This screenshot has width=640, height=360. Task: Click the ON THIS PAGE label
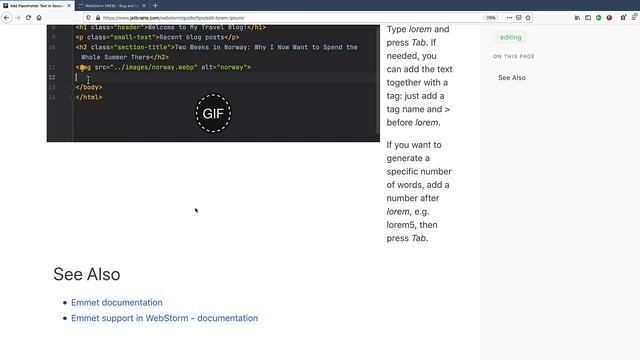click(x=513, y=56)
